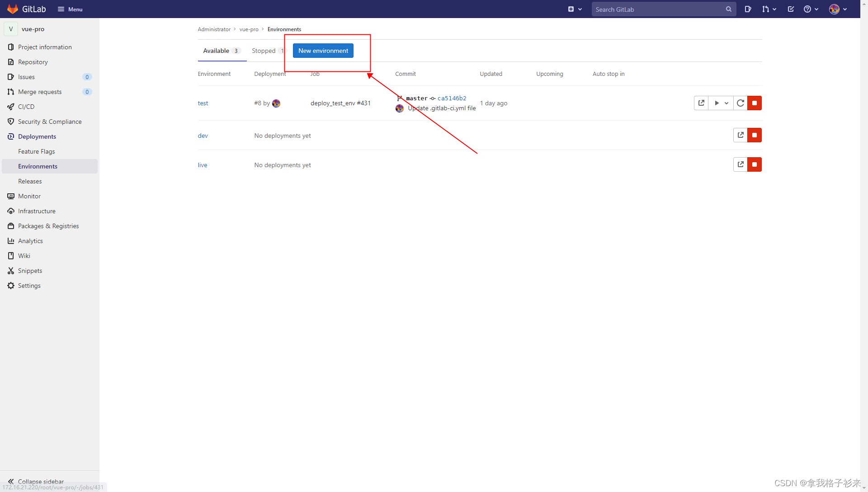Image resolution: width=868 pixels, height=492 pixels.
Task: Open test environment external URL
Action: tap(701, 103)
